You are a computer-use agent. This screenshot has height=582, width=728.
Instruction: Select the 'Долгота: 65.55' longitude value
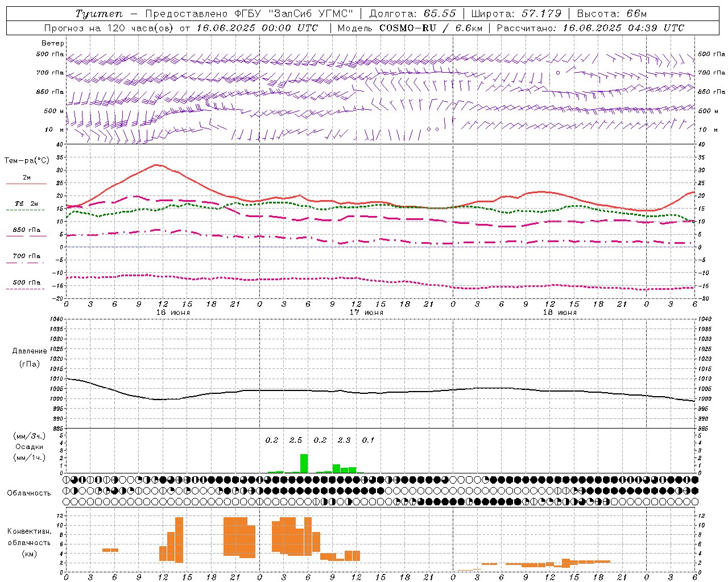pyautogui.click(x=412, y=14)
